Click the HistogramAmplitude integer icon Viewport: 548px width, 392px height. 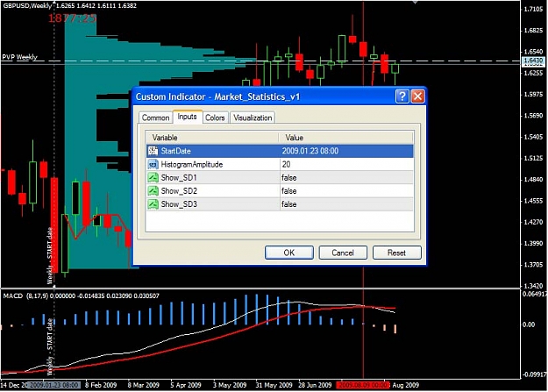click(153, 164)
